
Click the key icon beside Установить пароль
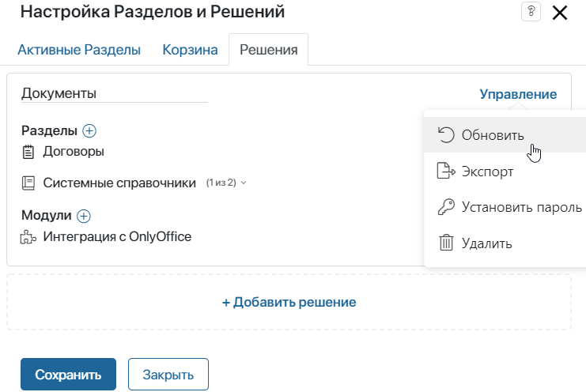click(x=446, y=207)
